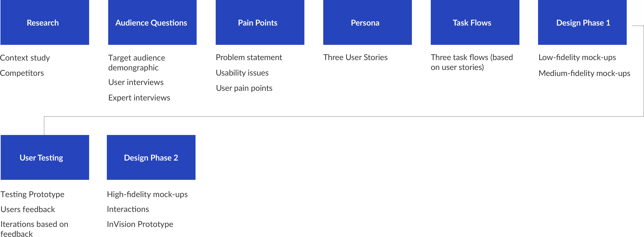Select the Usability issues text
The height and width of the screenshot is (237, 644).
242,73
